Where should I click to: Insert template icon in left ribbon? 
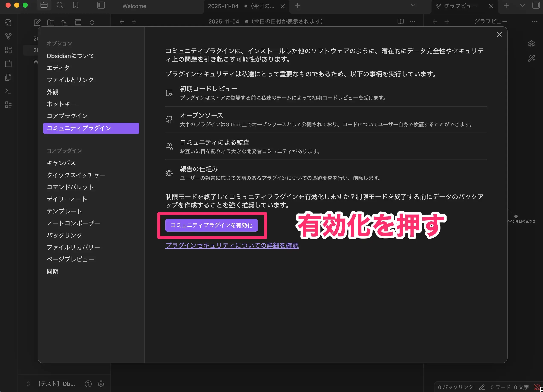point(8,77)
